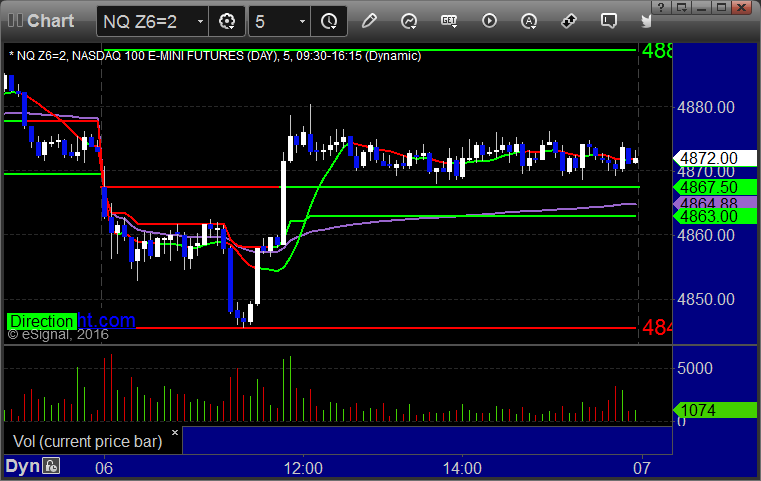The height and width of the screenshot is (481, 761).
Task: Click the 06 date axis label
Action: click(x=104, y=468)
